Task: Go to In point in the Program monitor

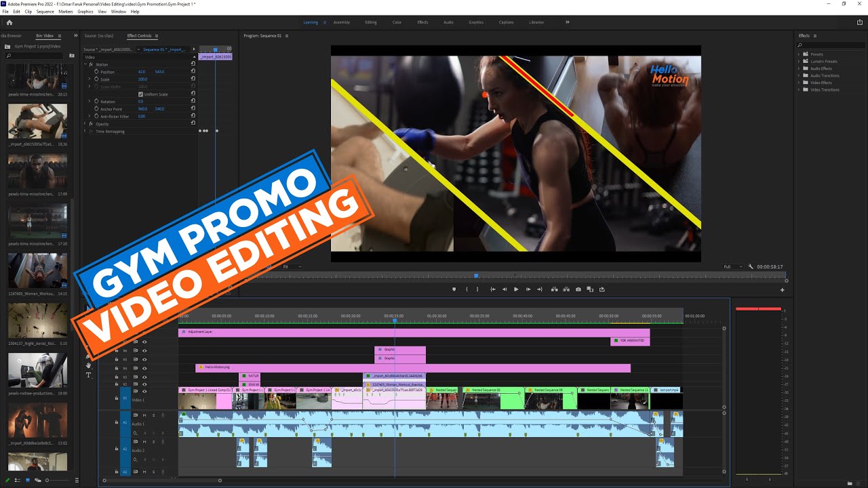Action: click(x=493, y=289)
